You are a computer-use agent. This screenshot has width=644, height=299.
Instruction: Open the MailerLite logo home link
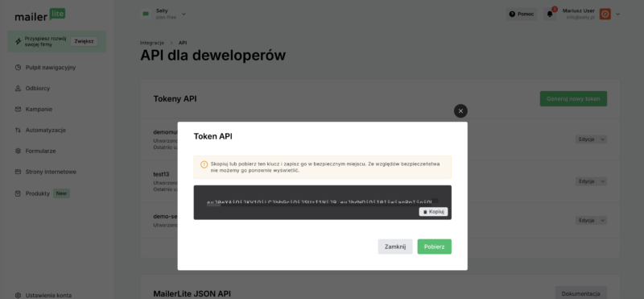40,15
